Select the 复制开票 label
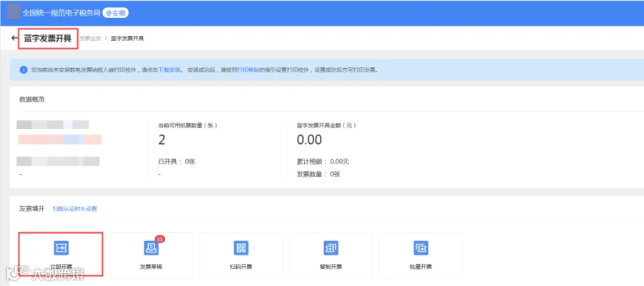 pos(331,267)
